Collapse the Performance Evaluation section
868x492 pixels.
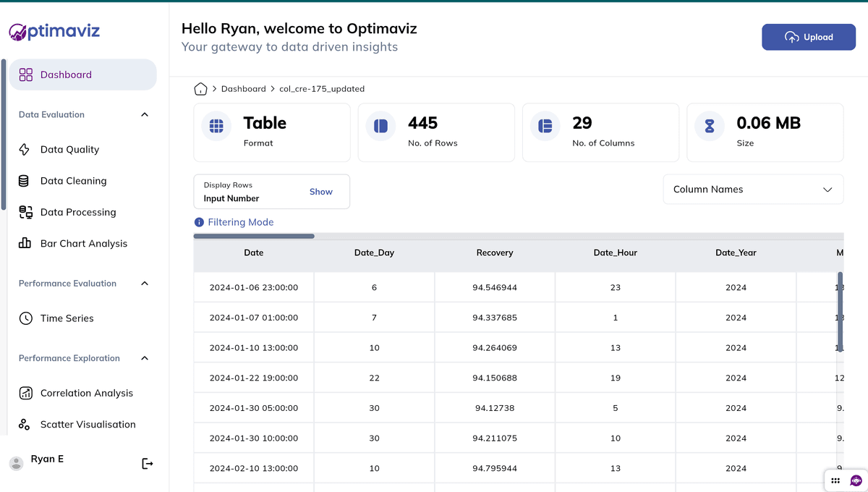(145, 284)
